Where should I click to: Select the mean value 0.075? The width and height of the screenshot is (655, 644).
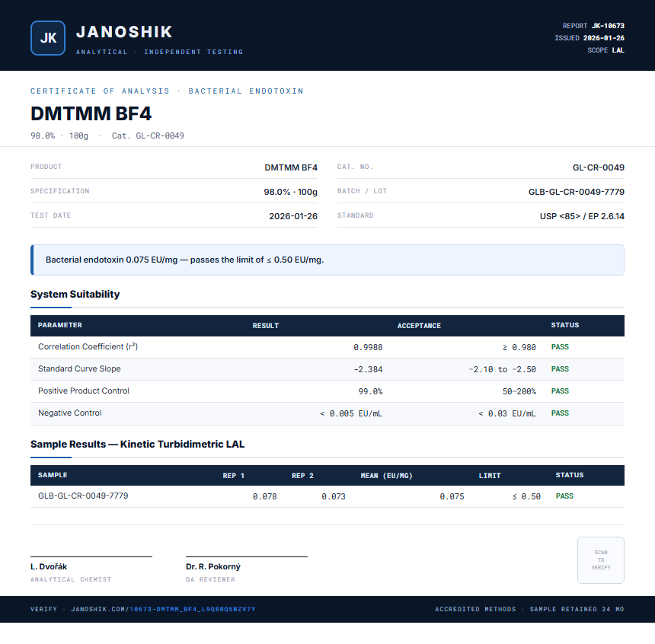tap(452, 496)
